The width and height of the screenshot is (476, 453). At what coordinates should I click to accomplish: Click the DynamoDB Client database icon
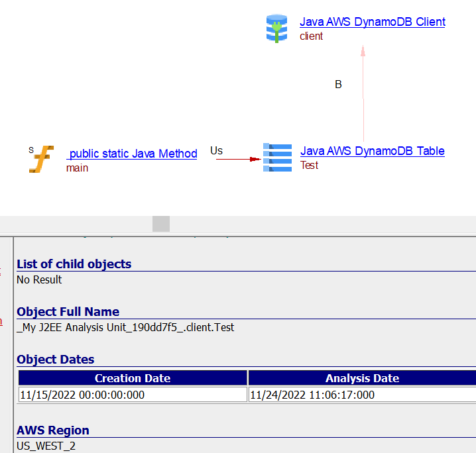coord(277,28)
